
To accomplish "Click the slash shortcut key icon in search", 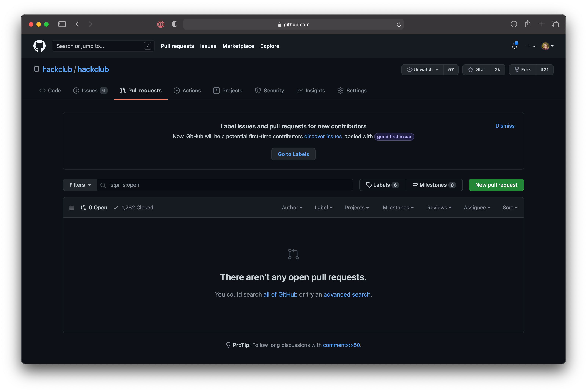I will pyautogui.click(x=148, y=46).
